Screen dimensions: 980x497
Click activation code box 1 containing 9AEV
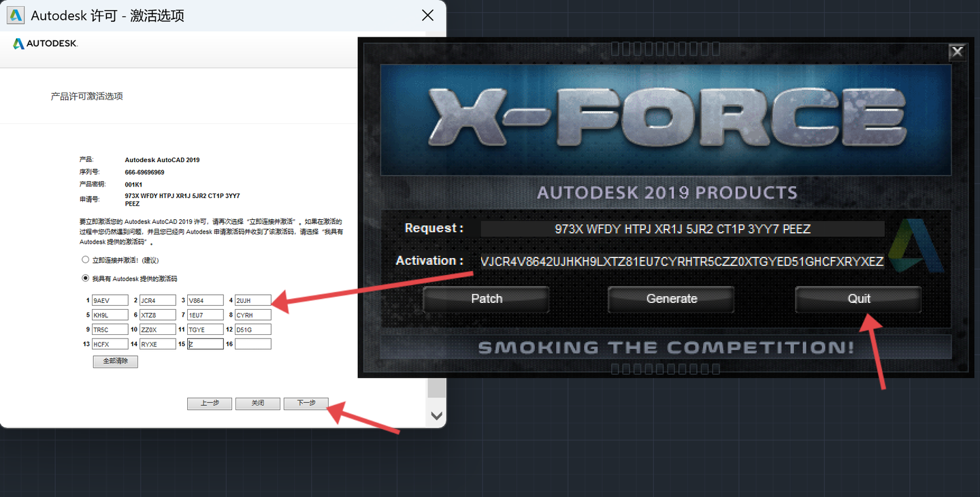tap(110, 300)
